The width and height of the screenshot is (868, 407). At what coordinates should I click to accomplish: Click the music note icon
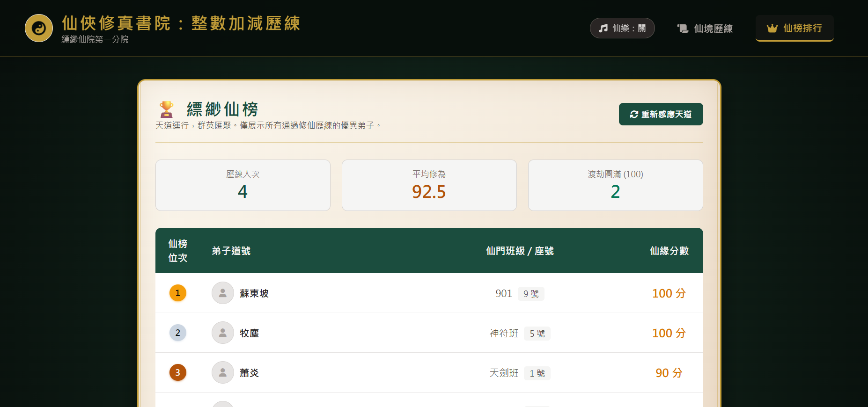[x=603, y=28]
